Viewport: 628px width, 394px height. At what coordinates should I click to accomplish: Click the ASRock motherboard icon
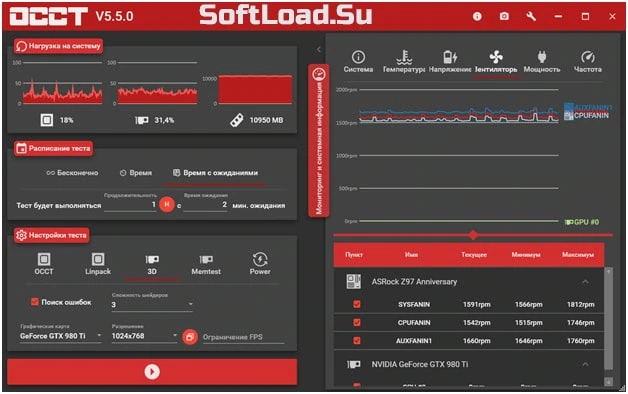click(x=354, y=281)
